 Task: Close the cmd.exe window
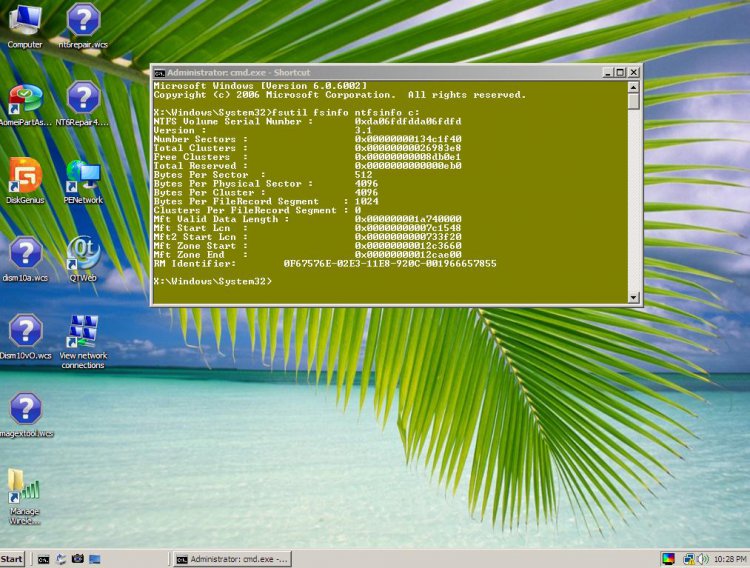633,72
